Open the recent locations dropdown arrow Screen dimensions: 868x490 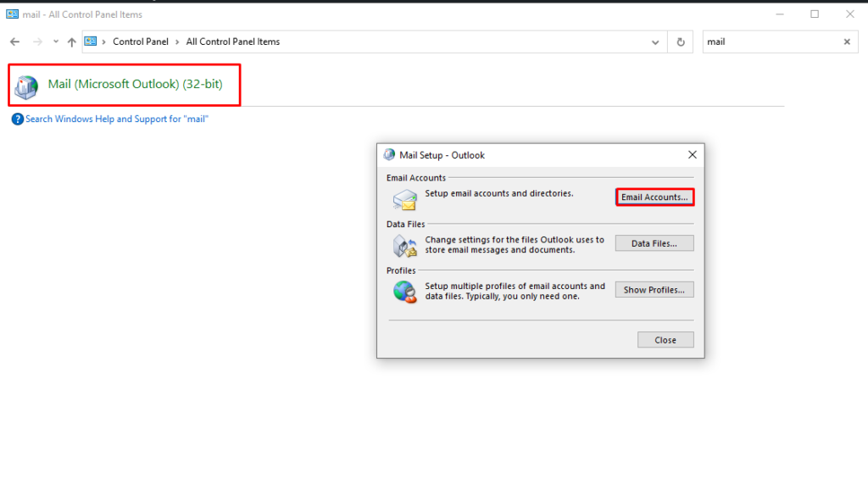(x=56, y=42)
